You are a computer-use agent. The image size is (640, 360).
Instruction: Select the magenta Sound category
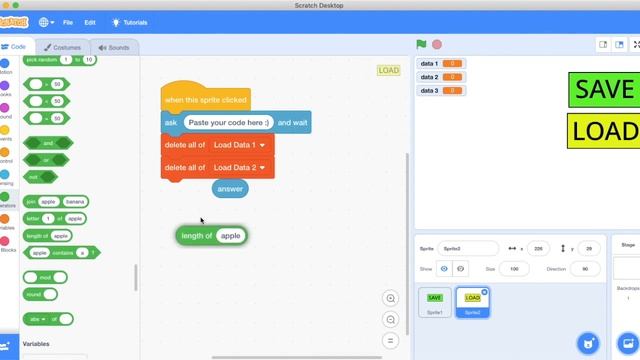pos(5,111)
